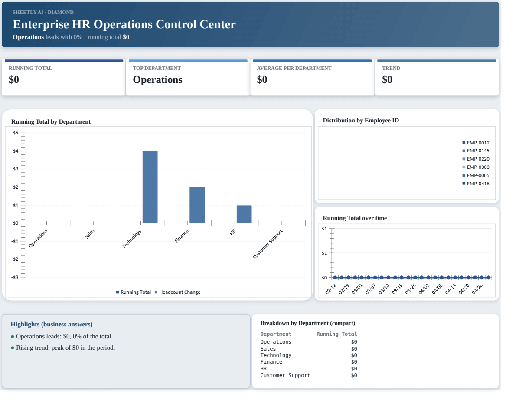532x400 pixels.
Task: Click the Finance bar in the chart
Action: coord(197,205)
